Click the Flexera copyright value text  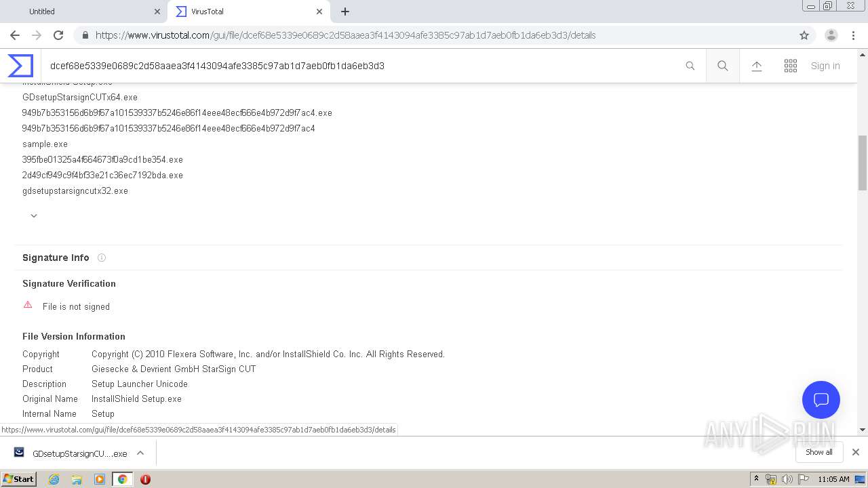268,354
